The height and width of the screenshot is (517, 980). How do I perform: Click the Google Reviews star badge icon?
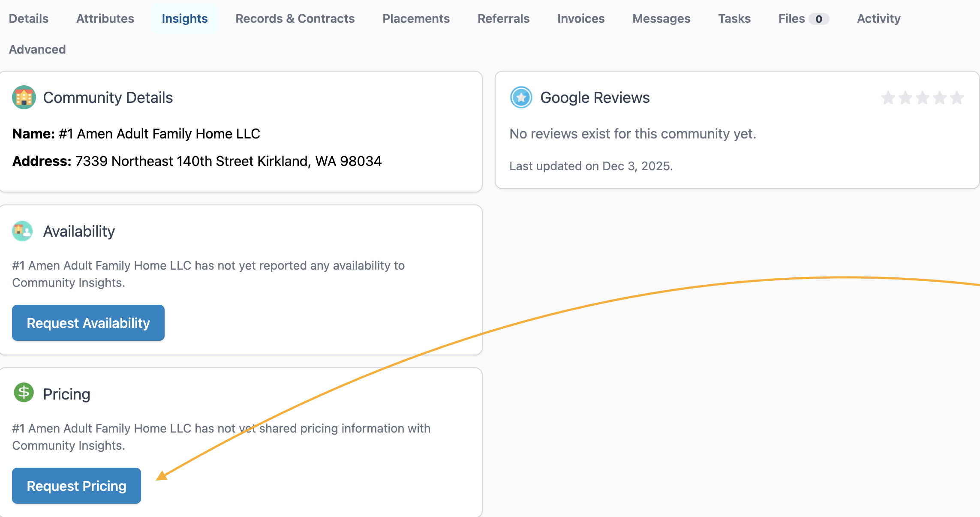(x=521, y=97)
